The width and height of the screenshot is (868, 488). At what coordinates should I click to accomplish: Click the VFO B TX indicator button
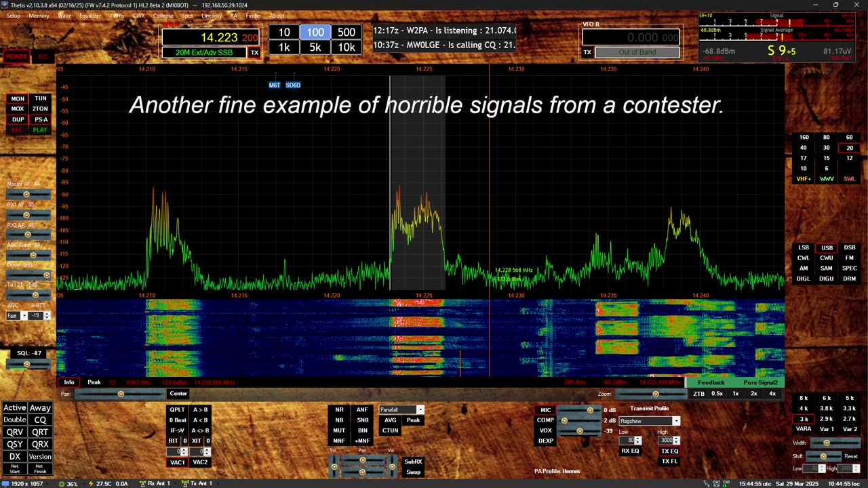587,52
